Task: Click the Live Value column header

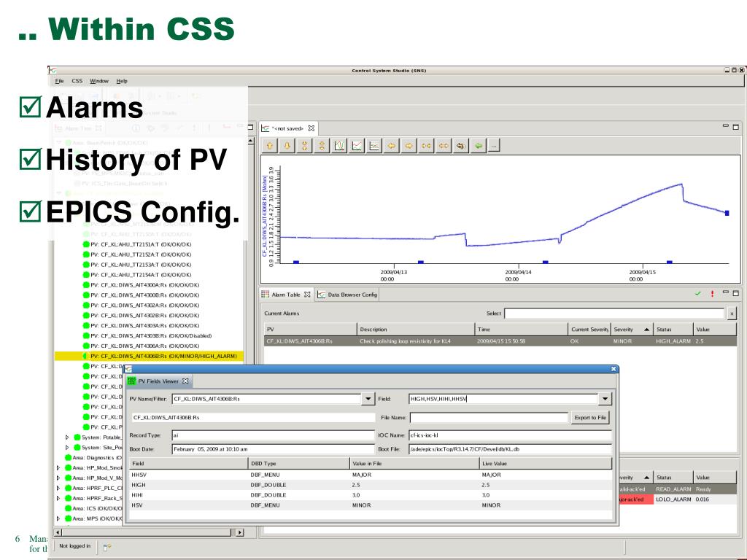Action: click(x=546, y=463)
